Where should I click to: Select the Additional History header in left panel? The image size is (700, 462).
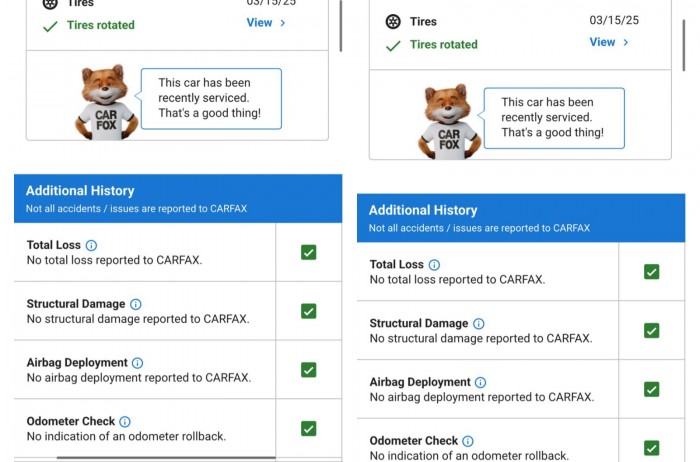80,191
